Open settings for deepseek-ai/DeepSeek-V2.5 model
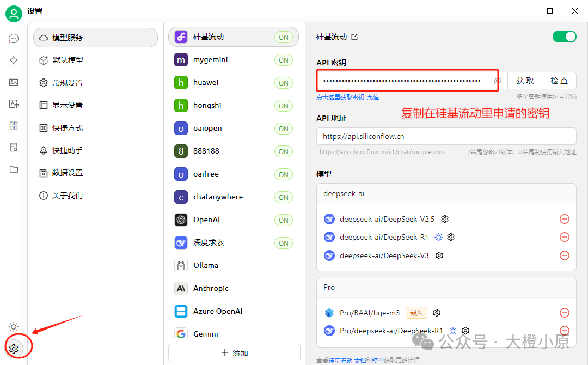588x365 pixels. (x=445, y=219)
